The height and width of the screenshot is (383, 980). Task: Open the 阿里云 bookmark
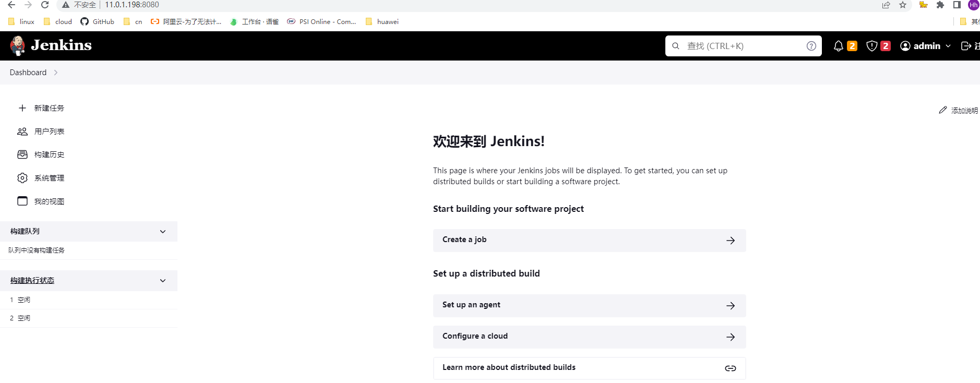[x=186, y=21]
